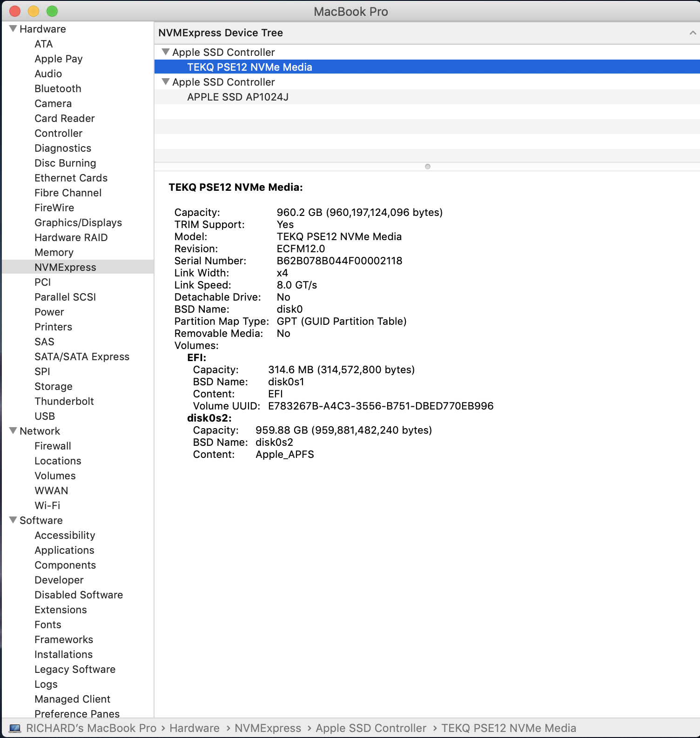This screenshot has width=700, height=738.
Task: Select FireWire in sidebar
Action: tap(54, 208)
